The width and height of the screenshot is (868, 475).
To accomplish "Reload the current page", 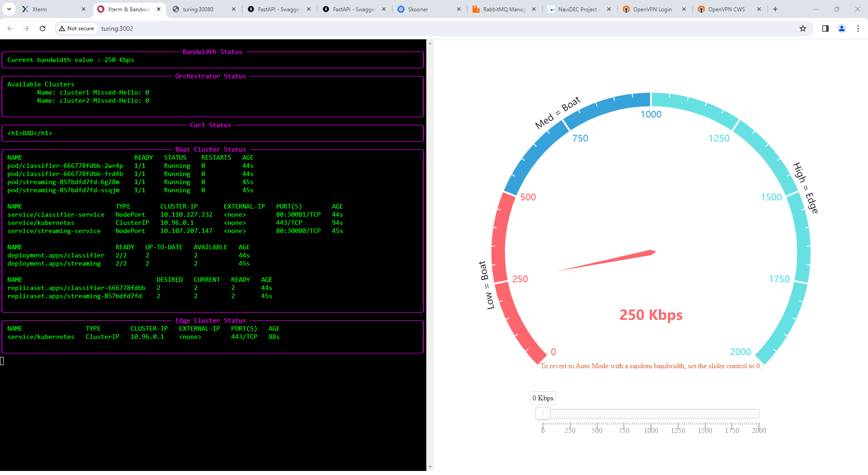I will [42, 28].
